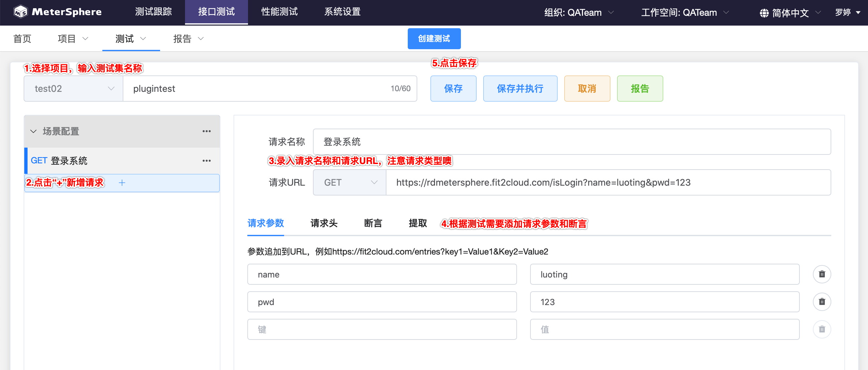Open the GET 登录系统 request three-dot menu
868x370 pixels.
coord(207,161)
